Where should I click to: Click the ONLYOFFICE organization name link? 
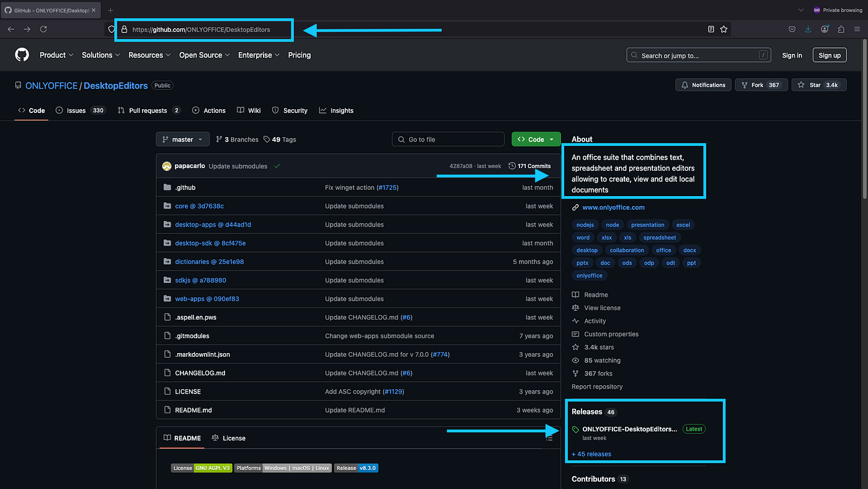point(51,86)
